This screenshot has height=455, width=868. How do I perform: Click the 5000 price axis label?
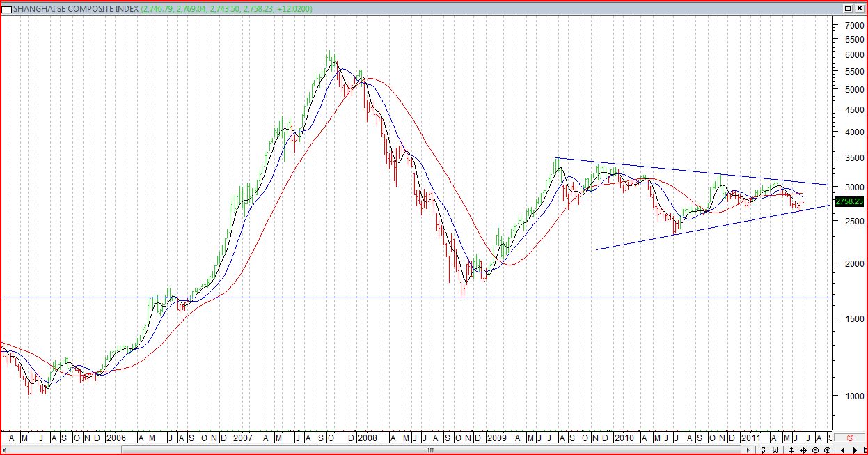(x=853, y=90)
